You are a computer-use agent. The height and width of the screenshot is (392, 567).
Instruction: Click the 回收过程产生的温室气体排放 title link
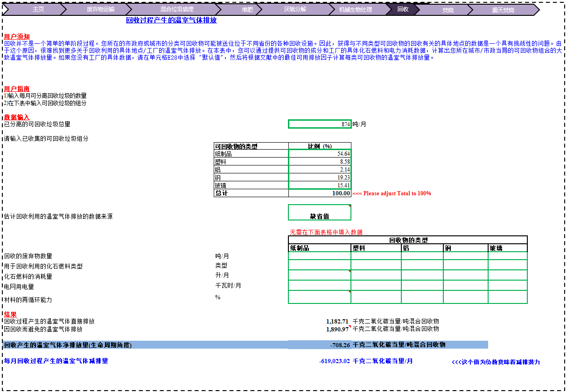click(x=171, y=20)
